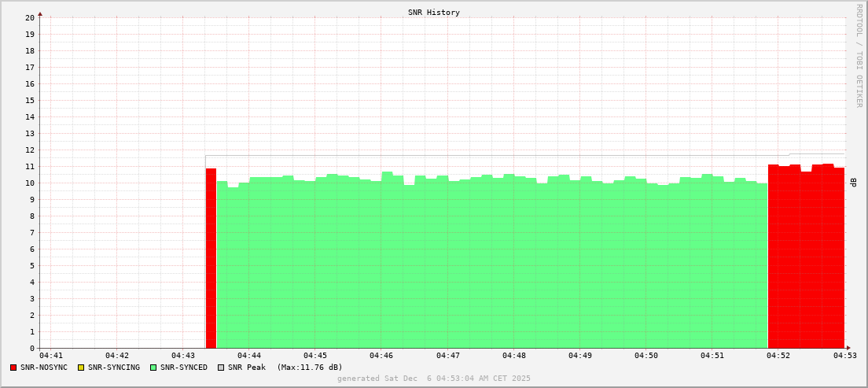Click the arrow at the top of y-axis
Viewport: 868px width, 388px height.
tap(40, 13)
